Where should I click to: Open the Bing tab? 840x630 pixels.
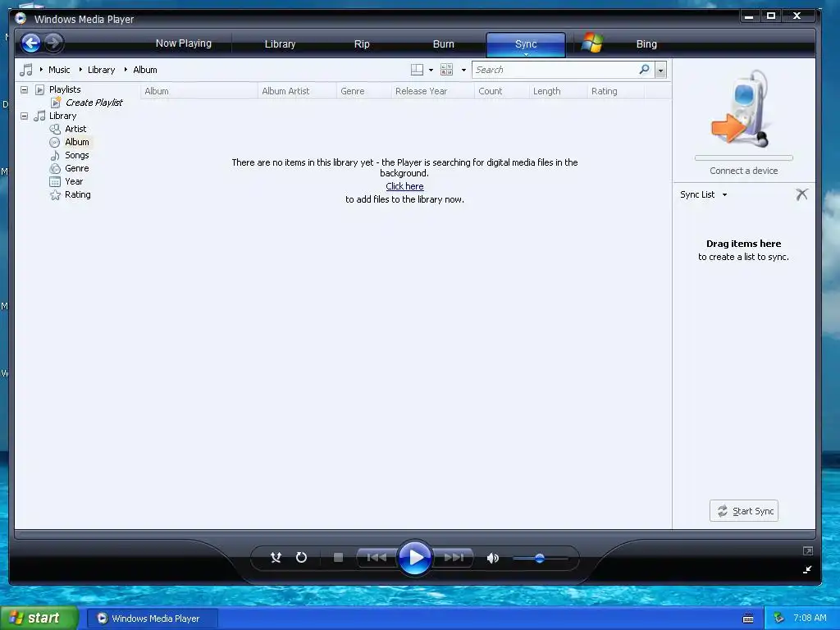pos(646,44)
